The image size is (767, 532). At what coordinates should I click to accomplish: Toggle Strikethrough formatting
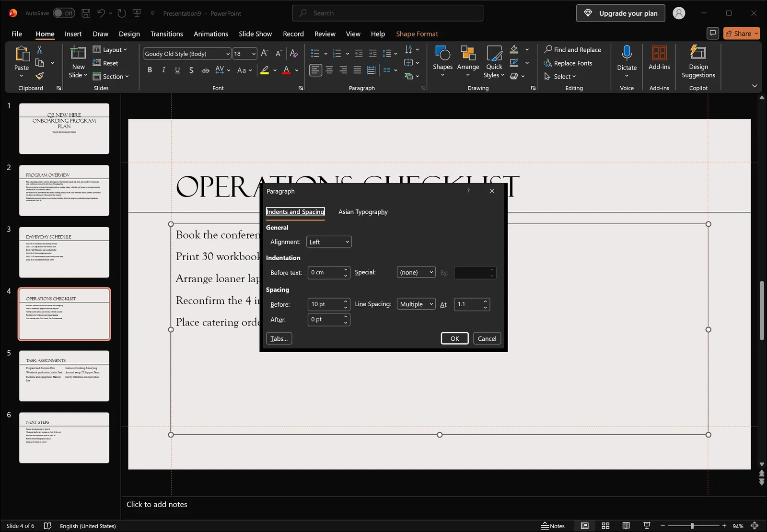click(x=205, y=70)
